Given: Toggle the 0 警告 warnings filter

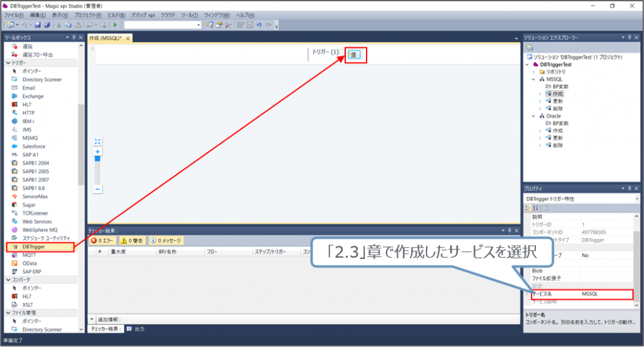Looking at the screenshot, I should 133,241.
